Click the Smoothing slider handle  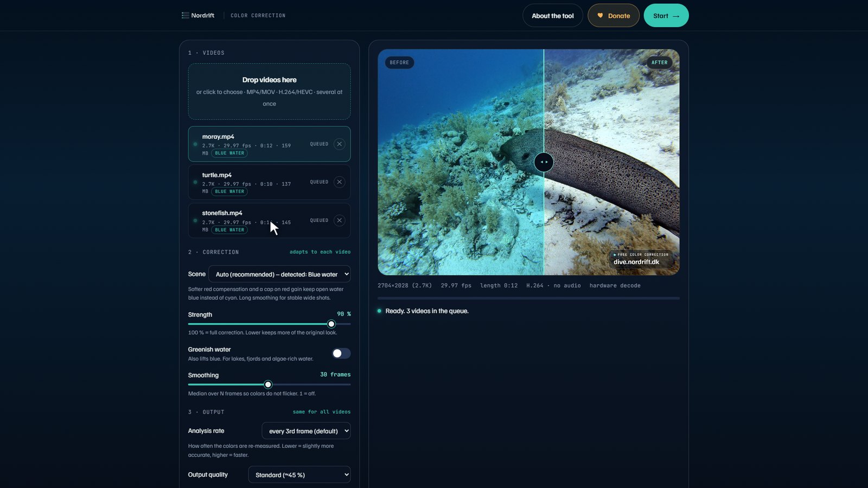268,384
